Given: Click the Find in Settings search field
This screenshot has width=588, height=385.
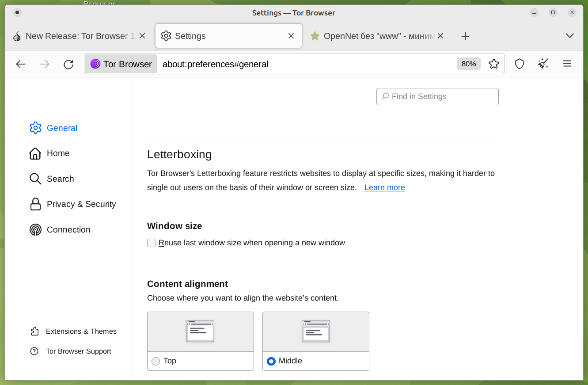Looking at the screenshot, I should [x=437, y=96].
